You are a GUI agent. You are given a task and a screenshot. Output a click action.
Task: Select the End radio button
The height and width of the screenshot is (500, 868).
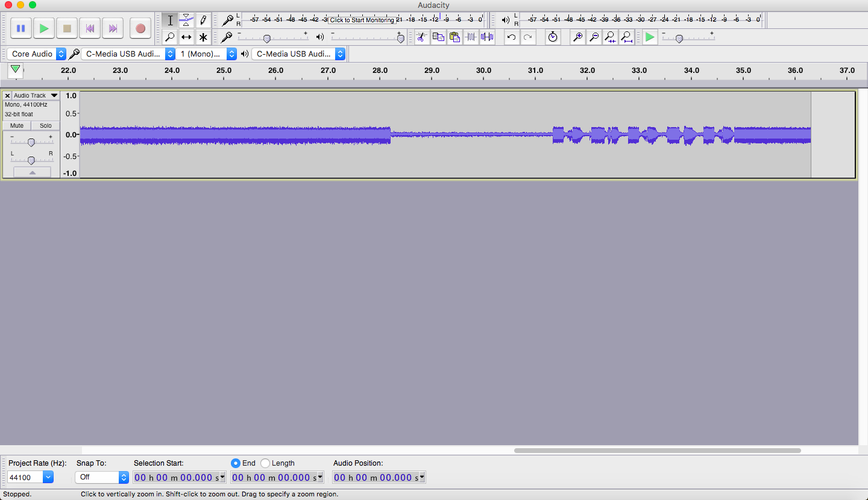(x=236, y=463)
